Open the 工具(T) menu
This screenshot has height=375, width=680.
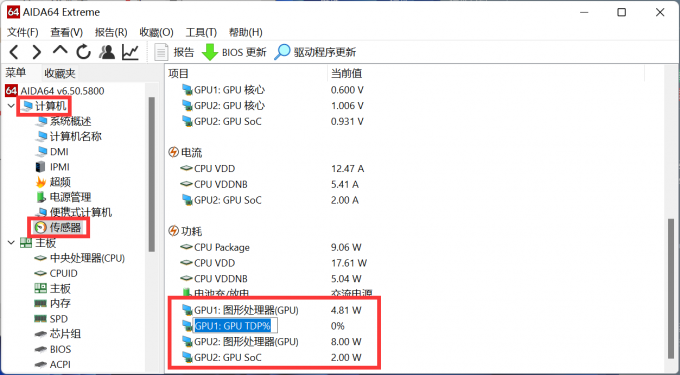pyautogui.click(x=201, y=32)
